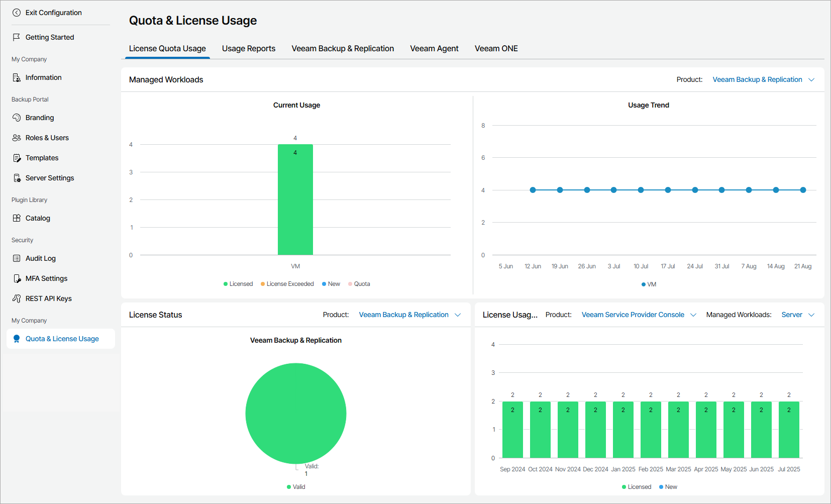Toggle the Licensed series in Current Usage legend
831x504 pixels.
point(238,284)
